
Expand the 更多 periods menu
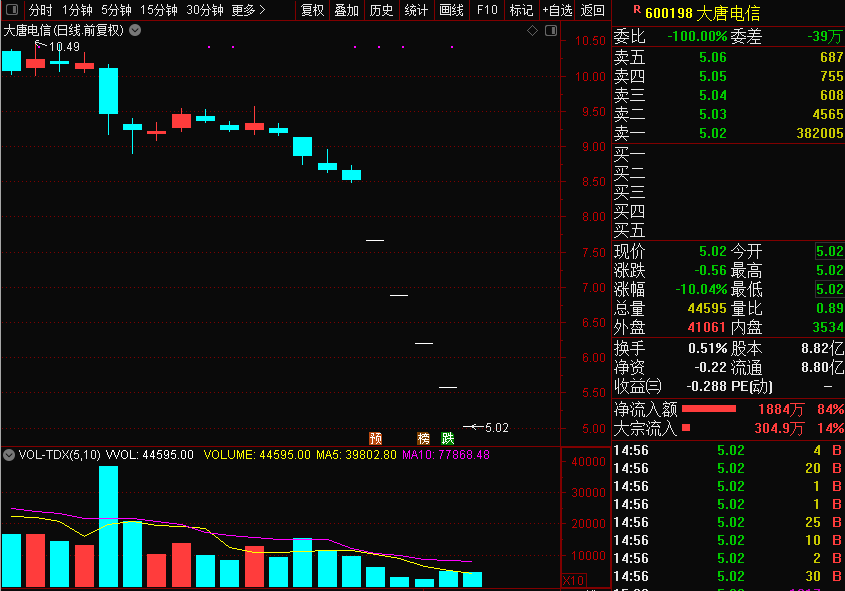pyautogui.click(x=248, y=10)
